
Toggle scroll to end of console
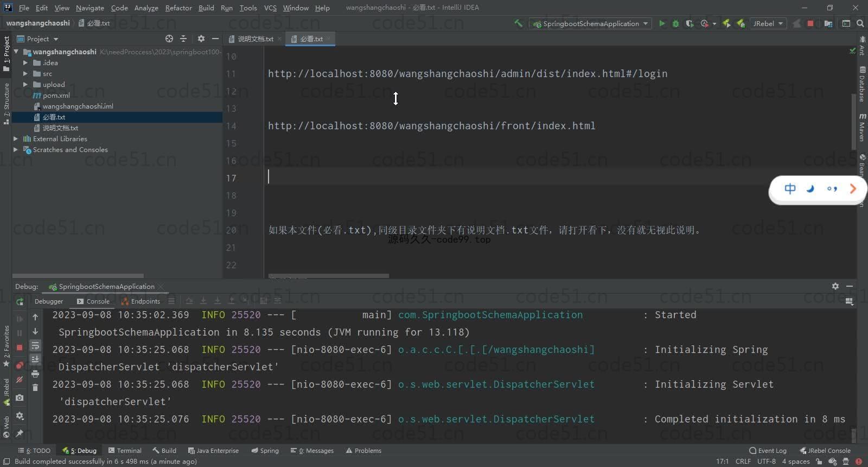tap(35, 359)
